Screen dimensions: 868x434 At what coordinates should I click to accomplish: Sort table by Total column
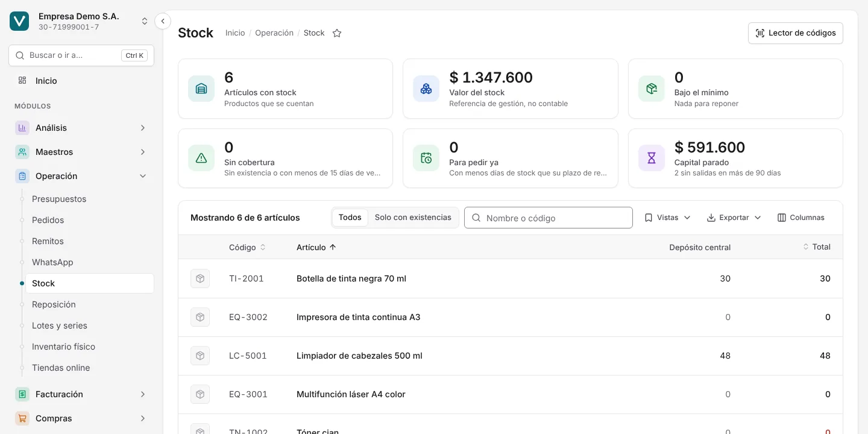(x=817, y=247)
